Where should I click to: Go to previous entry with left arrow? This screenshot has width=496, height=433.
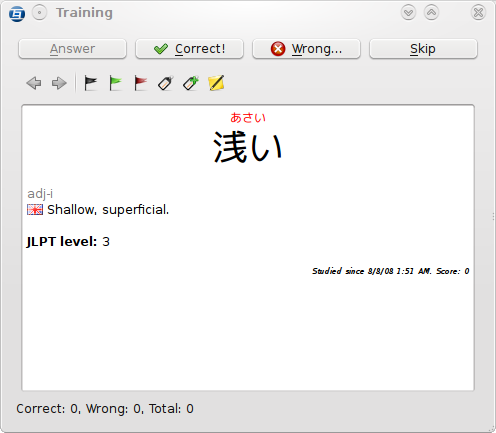pos(34,83)
